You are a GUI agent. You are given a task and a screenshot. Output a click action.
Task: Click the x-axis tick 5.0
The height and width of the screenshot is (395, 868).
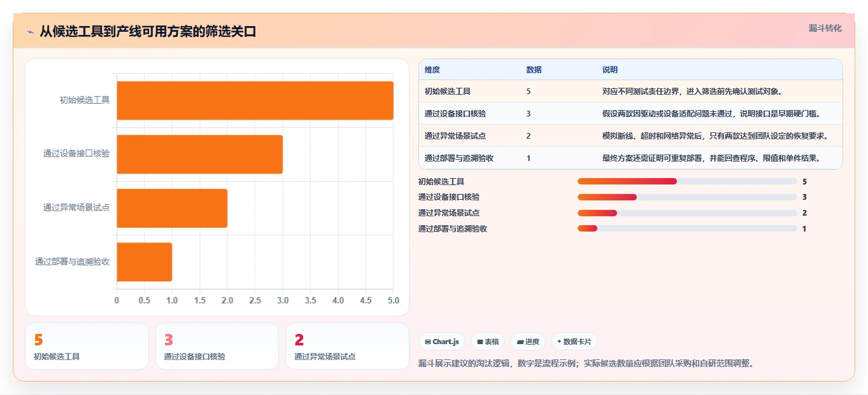coord(394,300)
